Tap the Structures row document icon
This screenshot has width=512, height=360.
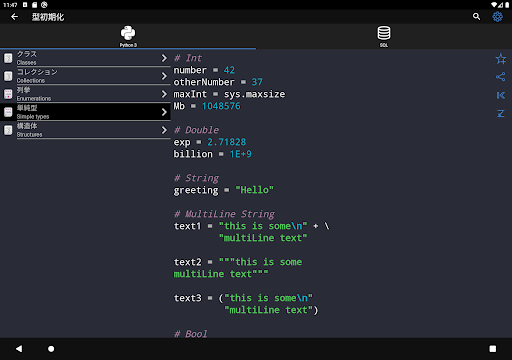(8, 130)
